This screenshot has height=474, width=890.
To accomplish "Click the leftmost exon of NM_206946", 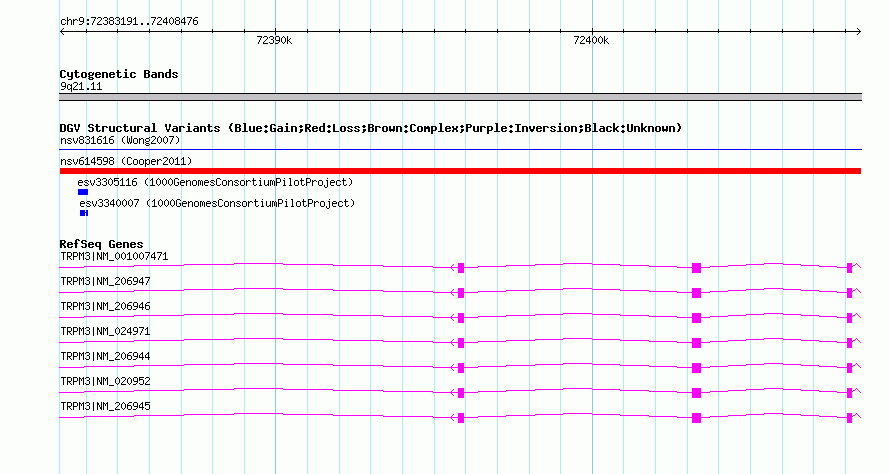I will pos(461,318).
